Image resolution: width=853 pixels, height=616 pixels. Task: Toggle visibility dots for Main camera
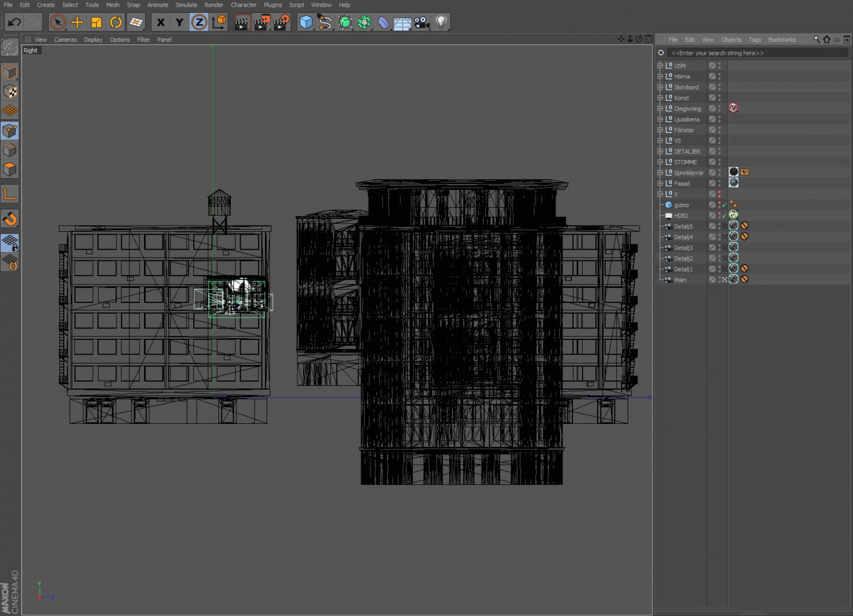(x=720, y=279)
